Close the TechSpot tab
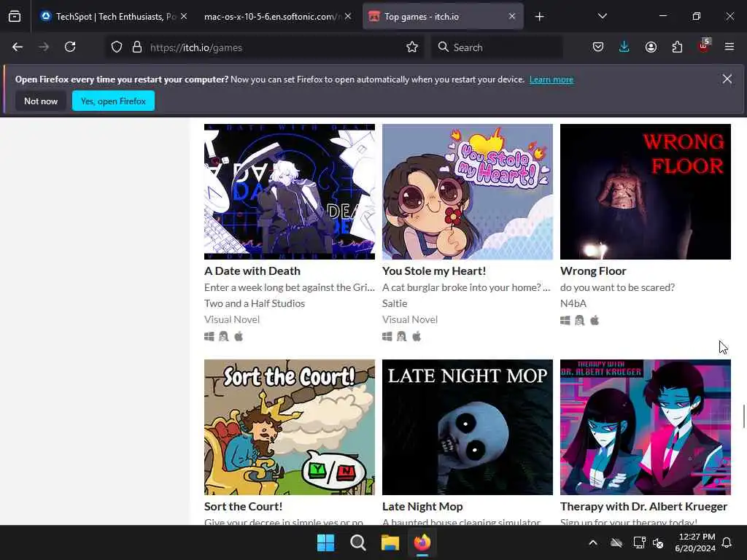The width and height of the screenshot is (747, 560). coord(184,17)
